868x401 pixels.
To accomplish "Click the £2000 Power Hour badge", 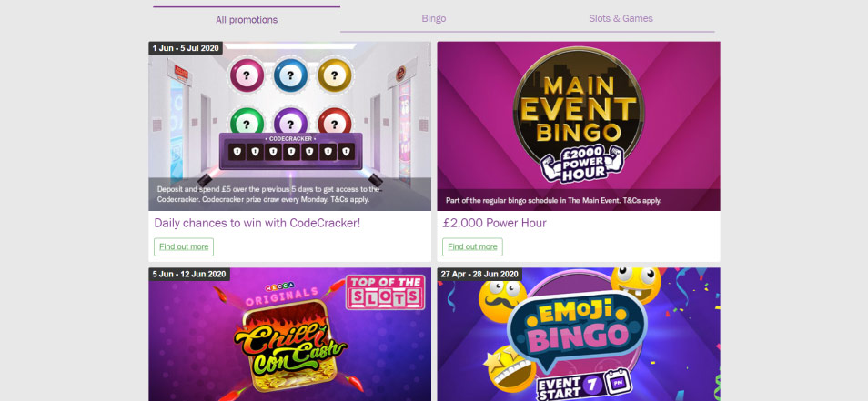I will pyautogui.click(x=581, y=164).
